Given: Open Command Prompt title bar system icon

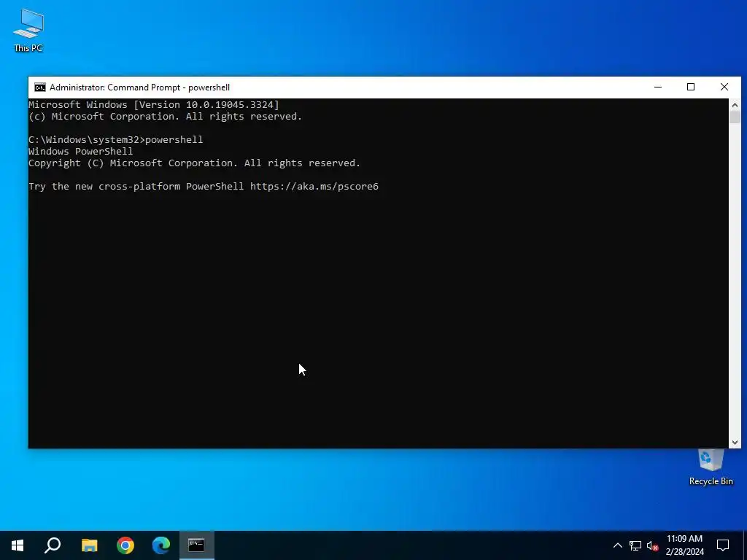Looking at the screenshot, I should [40, 87].
